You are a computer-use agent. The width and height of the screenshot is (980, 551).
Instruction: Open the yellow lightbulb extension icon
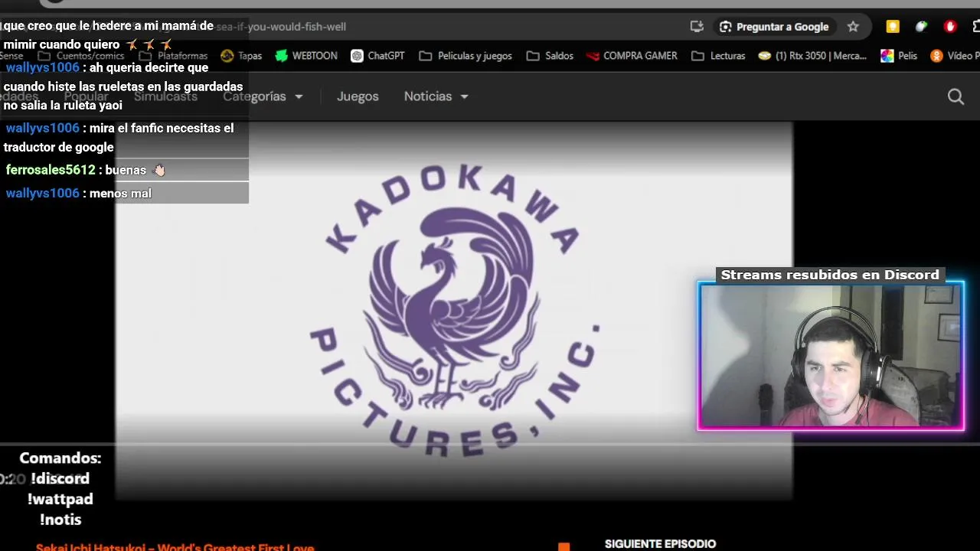893,27
